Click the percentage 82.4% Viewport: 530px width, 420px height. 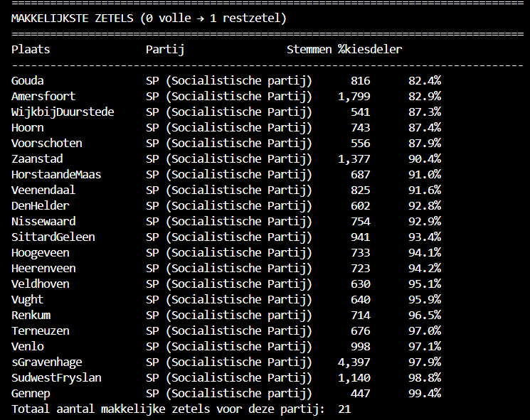[425, 81]
